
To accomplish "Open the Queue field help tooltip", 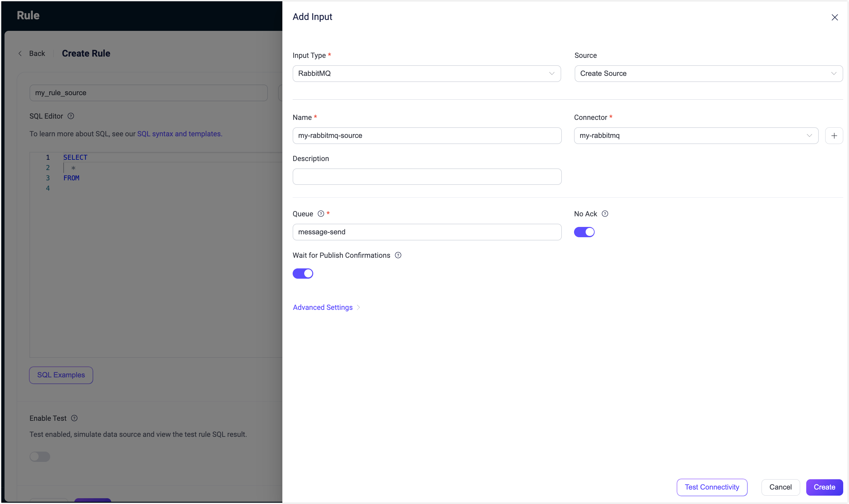I will (321, 214).
